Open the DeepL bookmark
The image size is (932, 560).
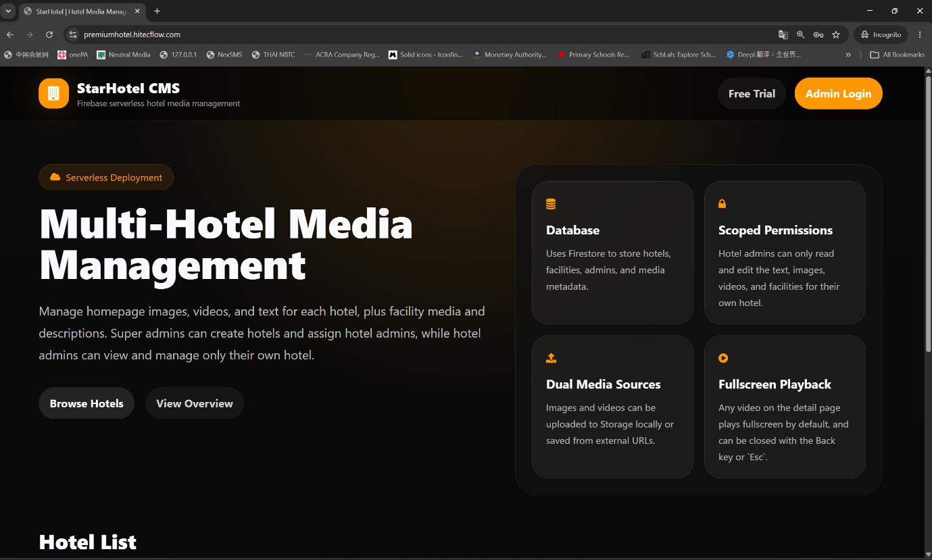pos(764,55)
